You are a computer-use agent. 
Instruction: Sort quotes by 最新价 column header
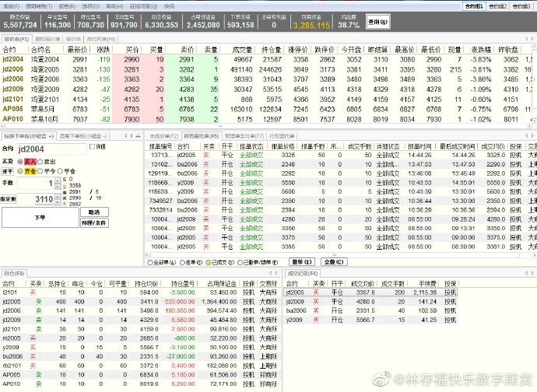[x=77, y=50]
